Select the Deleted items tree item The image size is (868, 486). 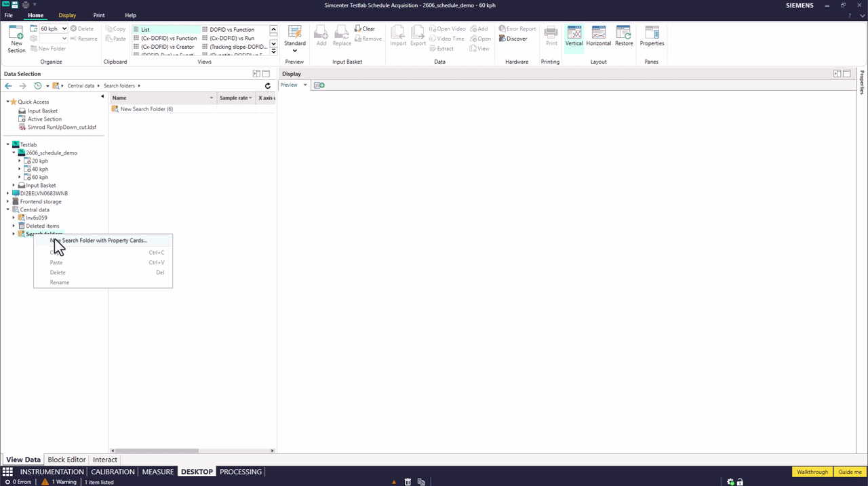pos(42,226)
